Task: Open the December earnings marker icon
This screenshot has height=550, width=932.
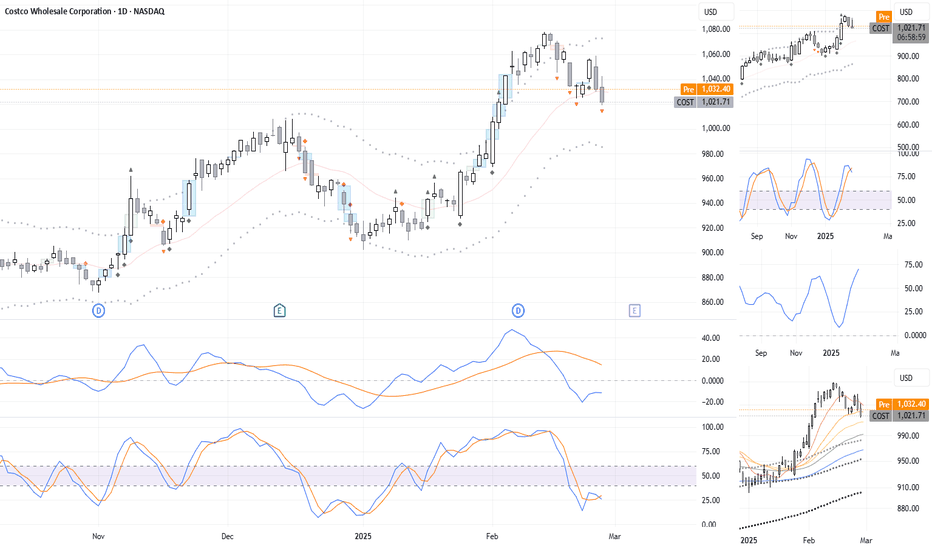Action: pos(279,310)
